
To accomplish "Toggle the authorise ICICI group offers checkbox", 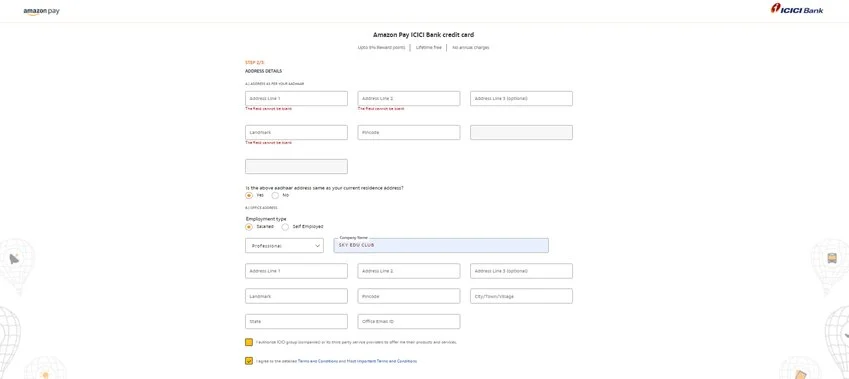I will click(249, 342).
